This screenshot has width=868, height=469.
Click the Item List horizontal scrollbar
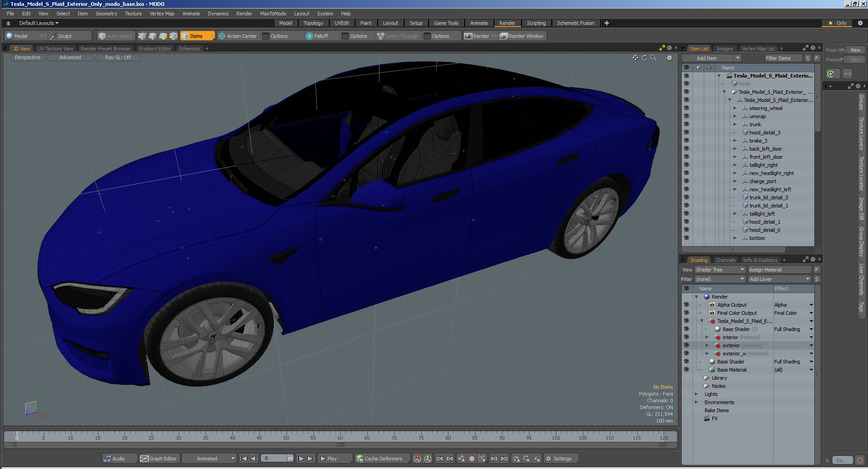(734, 249)
